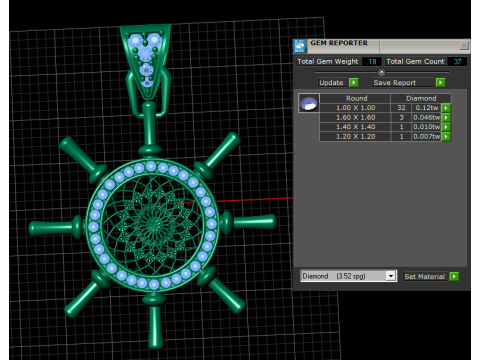Image resolution: width=480 pixels, height=360 pixels.
Task: Click the Save Report label
Action: (x=395, y=82)
